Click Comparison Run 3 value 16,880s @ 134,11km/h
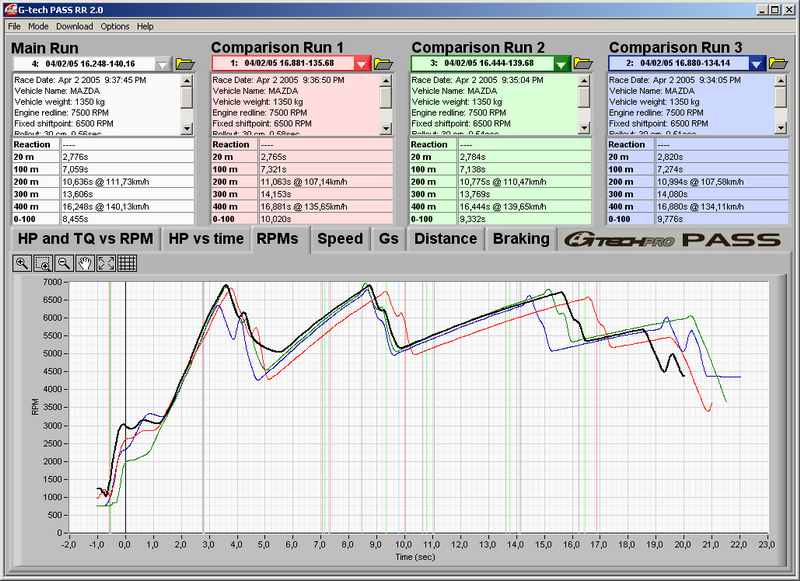Image resolution: width=800 pixels, height=581 pixels. 722,207
